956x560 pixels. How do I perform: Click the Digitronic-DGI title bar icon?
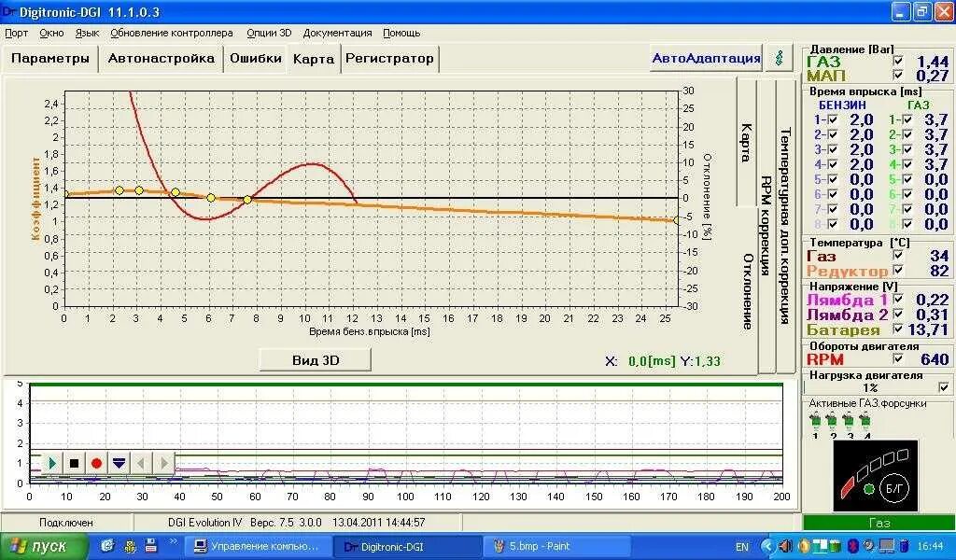point(9,11)
